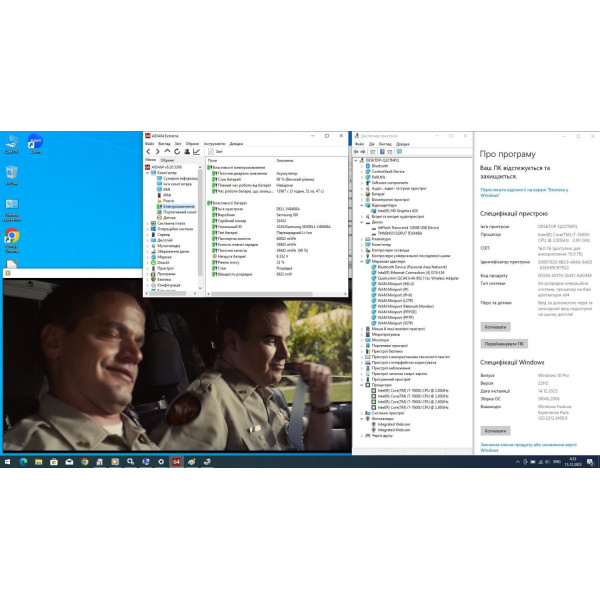Click the Значення column header in AIDA64

285,160
